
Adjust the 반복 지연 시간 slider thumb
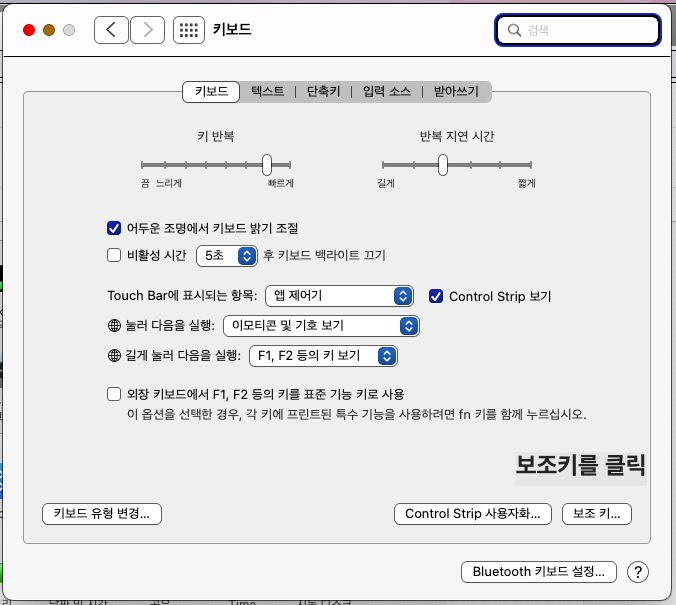click(x=443, y=165)
